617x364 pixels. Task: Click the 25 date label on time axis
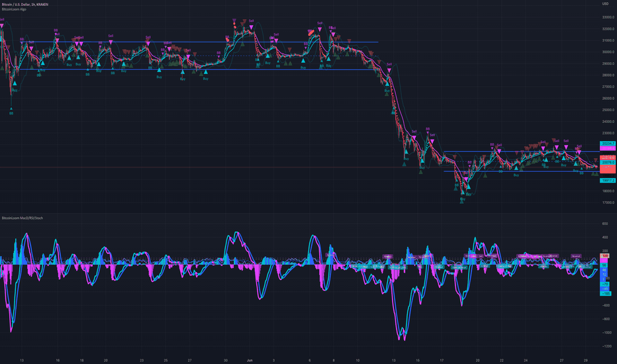point(166,360)
